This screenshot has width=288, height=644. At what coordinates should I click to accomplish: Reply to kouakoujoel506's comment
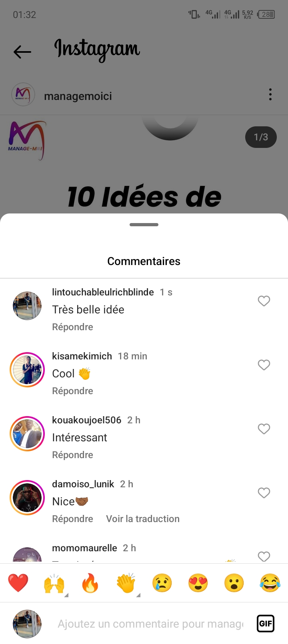click(72, 455)
